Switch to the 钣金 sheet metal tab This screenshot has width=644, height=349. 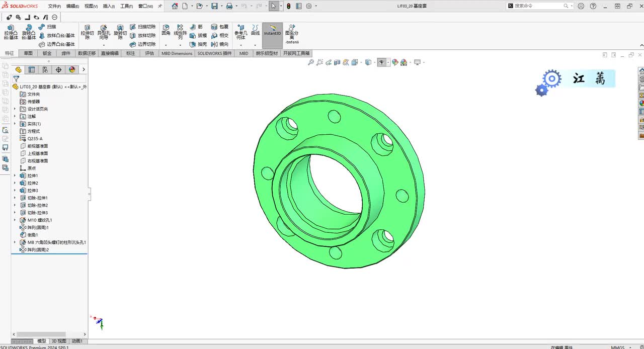47,53
